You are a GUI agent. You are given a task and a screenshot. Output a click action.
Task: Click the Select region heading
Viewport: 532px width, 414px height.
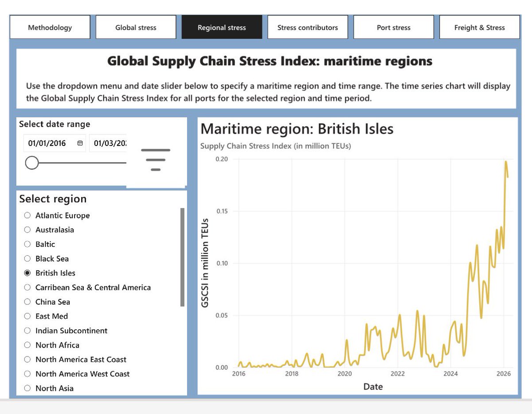[53, 199]
